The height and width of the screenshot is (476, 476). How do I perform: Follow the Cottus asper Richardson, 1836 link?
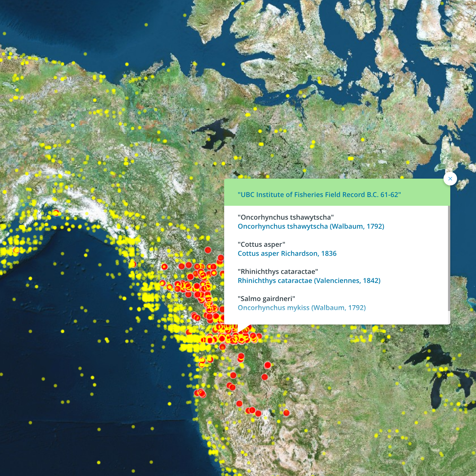tap(287, 254)
